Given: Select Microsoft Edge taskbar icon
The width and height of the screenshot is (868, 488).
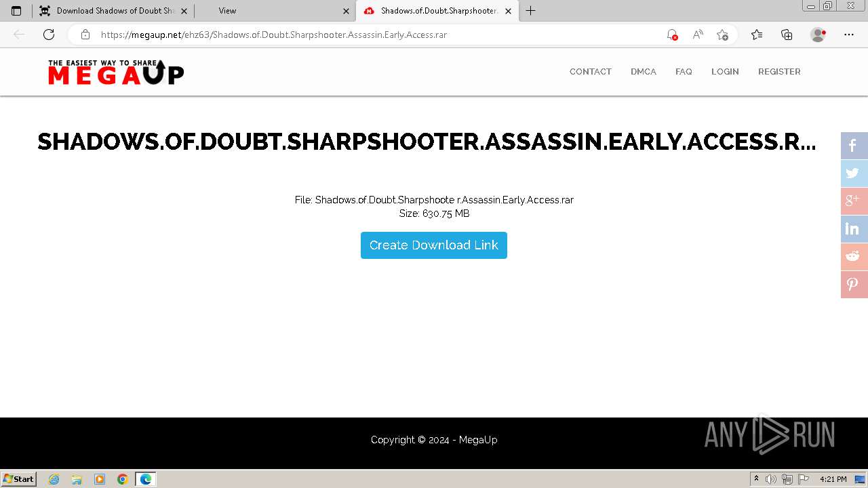Looking at the screenshot, I should (146, 479).
